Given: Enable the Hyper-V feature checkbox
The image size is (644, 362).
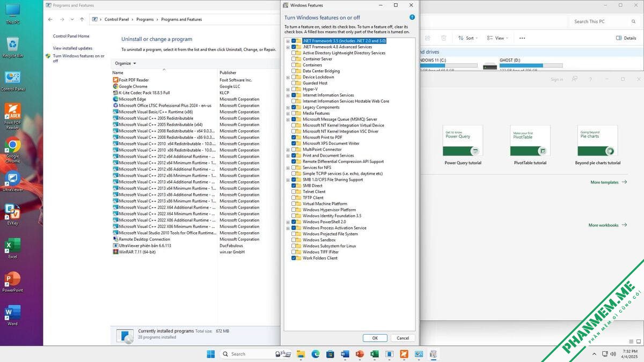Looking at the screenshot, I should click(x=294, y=89).
